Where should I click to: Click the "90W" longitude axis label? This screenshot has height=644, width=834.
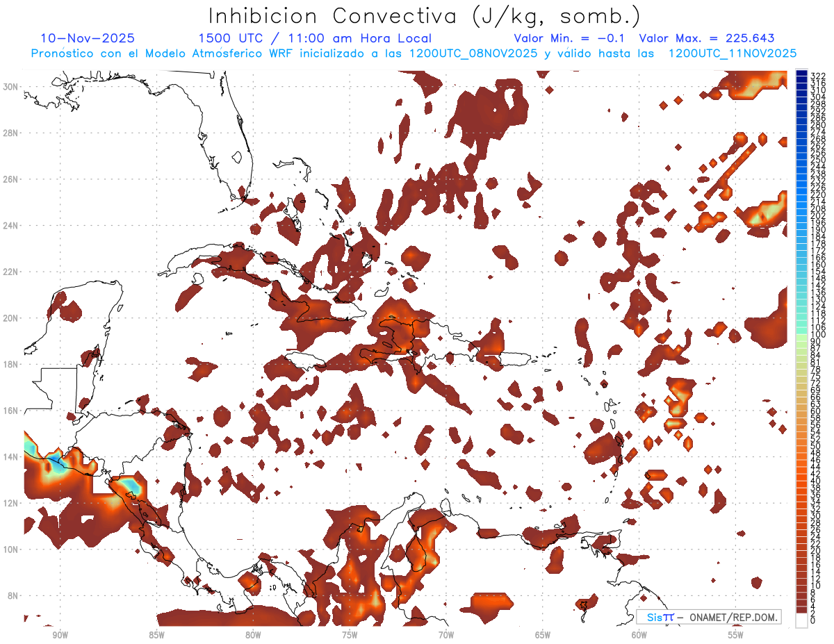(x=60, y=634)
